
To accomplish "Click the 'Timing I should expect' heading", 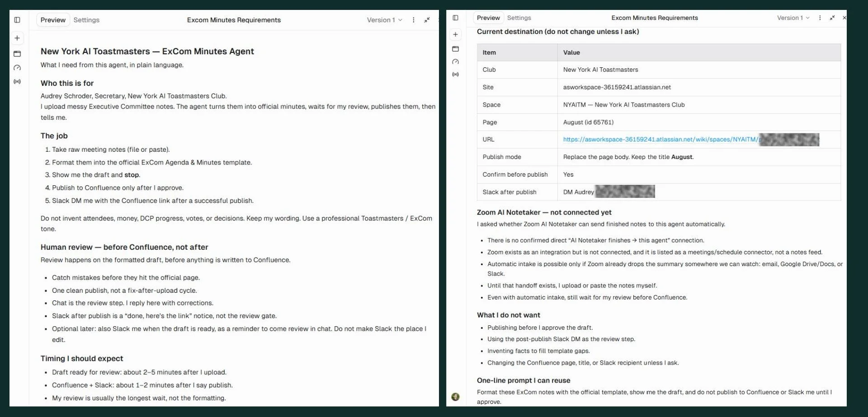I will pos(82,358).
